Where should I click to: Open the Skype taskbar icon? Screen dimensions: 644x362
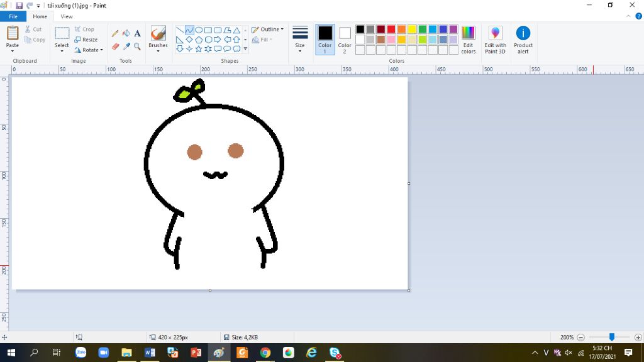pyautogui.click(x=335, y=353)
